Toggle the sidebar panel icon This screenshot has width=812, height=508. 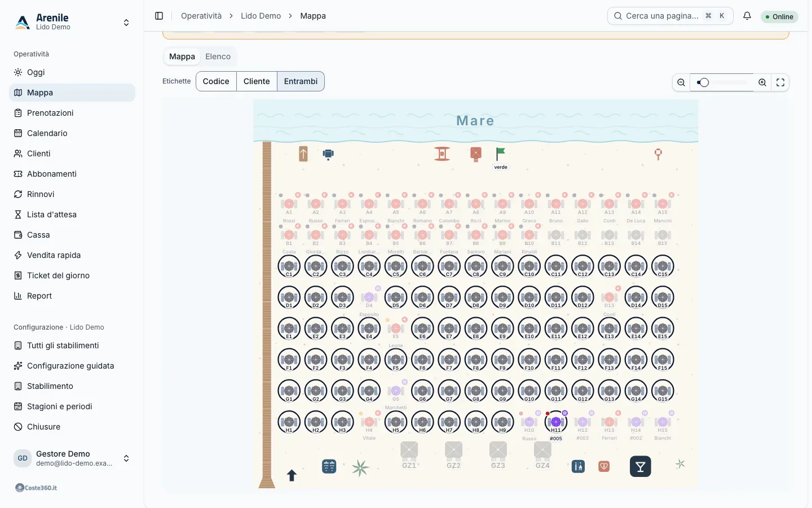[x=159, y=16]
